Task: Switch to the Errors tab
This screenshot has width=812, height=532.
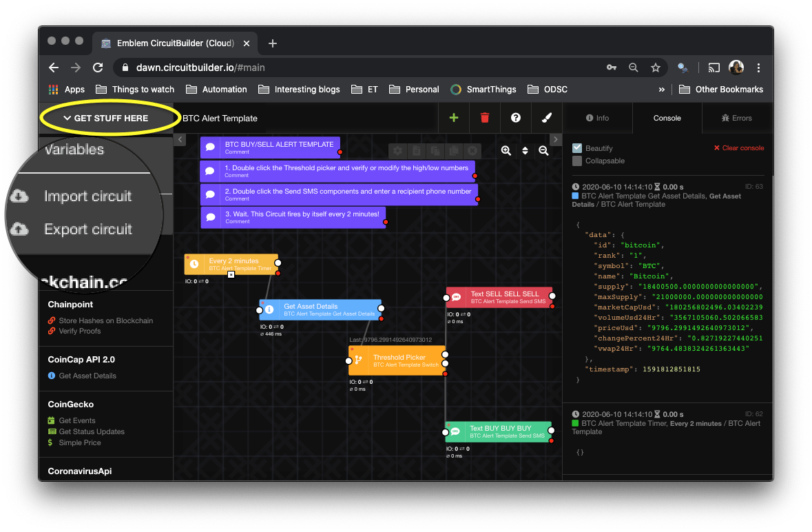Action: [x=736, y=118]
